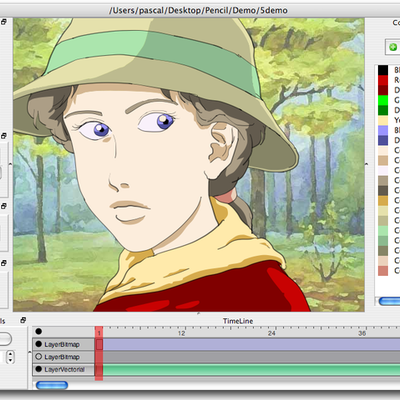The width and height of the screenshot is (400, 400).
Task: Click on the drawing canvas artwork
Action: coord(189,165)
